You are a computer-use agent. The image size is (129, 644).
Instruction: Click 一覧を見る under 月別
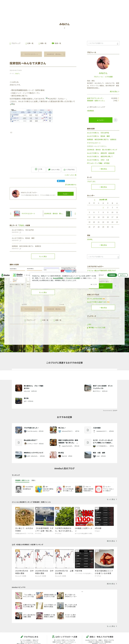click(103, 245)
